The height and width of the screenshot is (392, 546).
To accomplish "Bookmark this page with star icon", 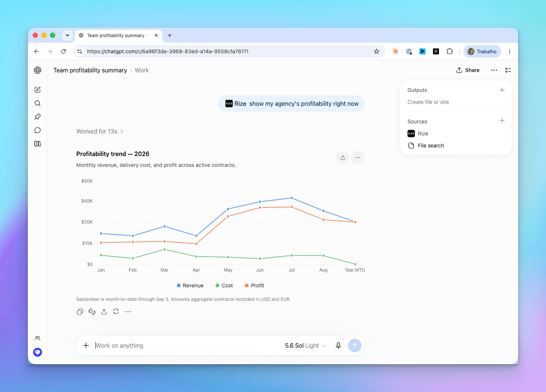I will (377, 51).
